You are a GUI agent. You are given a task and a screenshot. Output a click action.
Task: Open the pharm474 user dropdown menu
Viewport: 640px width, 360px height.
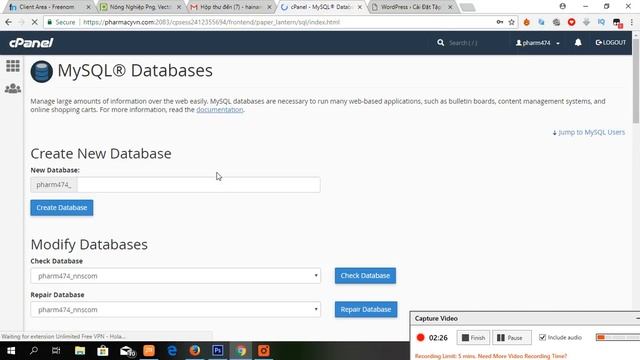tap(538, 42)
